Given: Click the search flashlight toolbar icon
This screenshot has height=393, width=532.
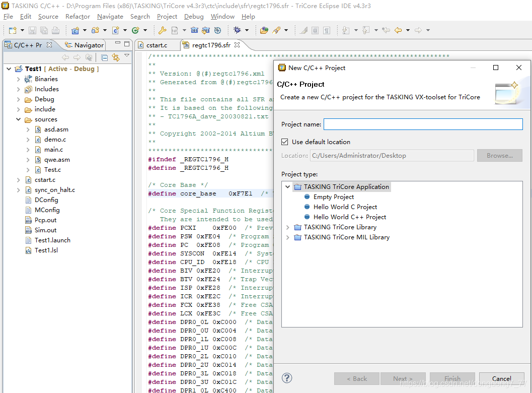Looking at the screenshot, I should click(276, 30).
